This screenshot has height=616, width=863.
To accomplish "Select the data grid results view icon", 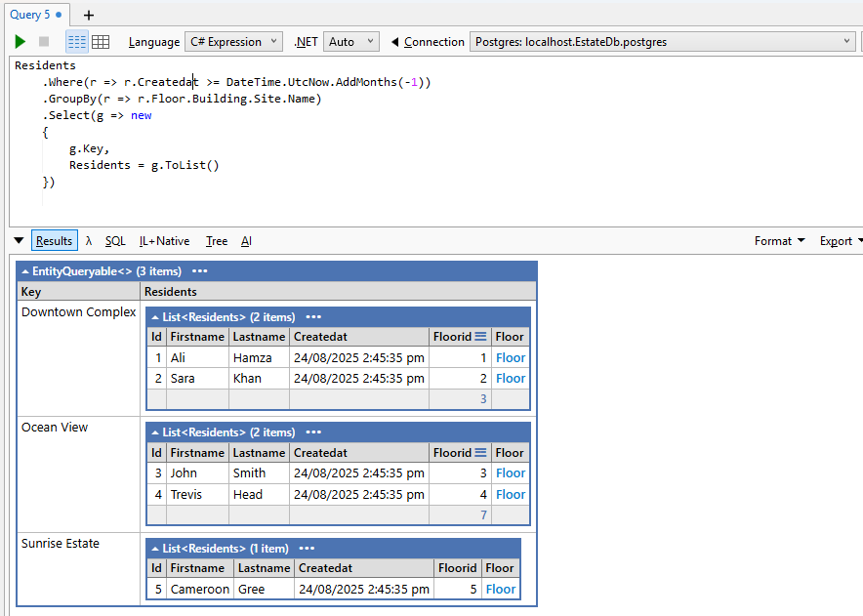I will click(x=102, y=41).
